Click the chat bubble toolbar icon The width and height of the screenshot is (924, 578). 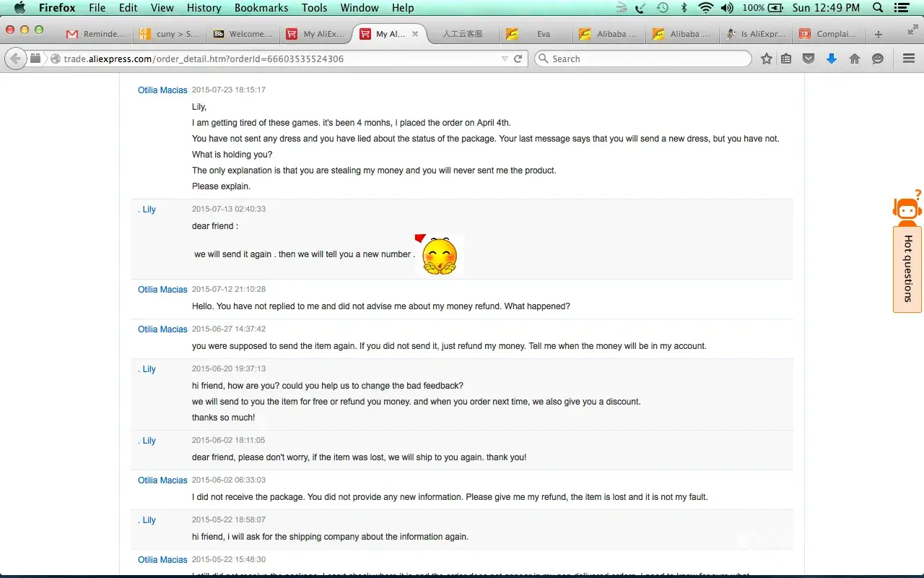tap(878, 59)
